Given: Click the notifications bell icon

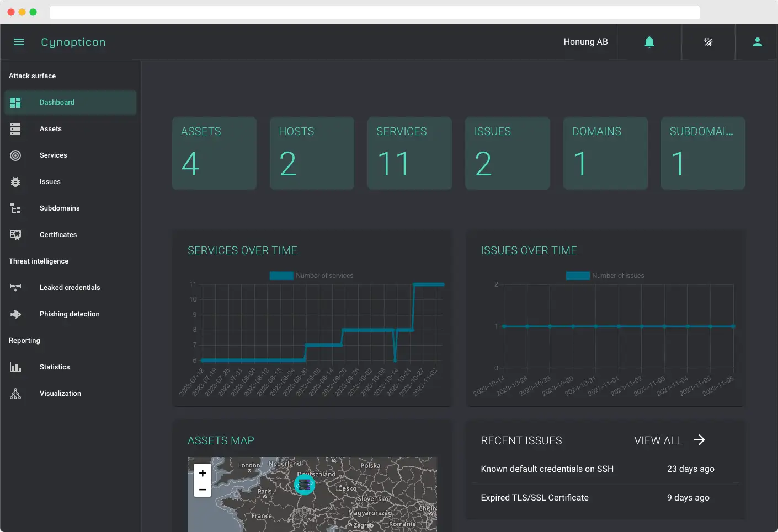Looking at the screenshot, I should coord(649,42).
